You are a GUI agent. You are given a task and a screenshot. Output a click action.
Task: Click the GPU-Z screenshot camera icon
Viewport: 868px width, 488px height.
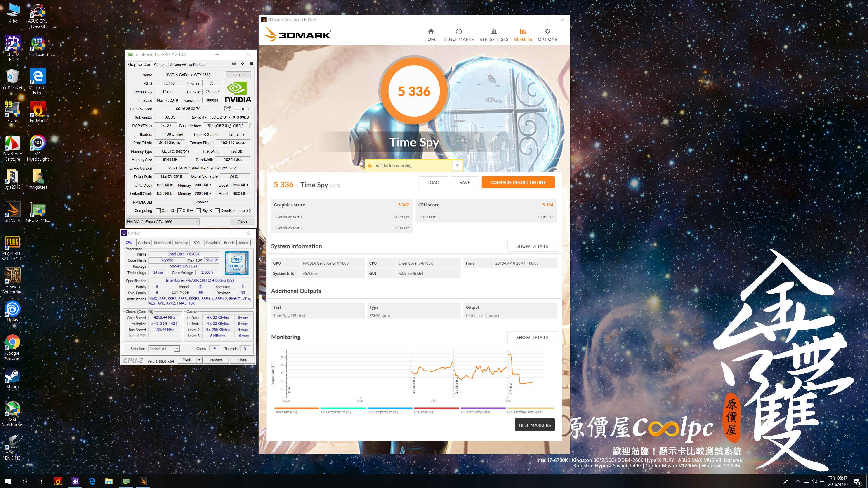[x=234, y=64]
